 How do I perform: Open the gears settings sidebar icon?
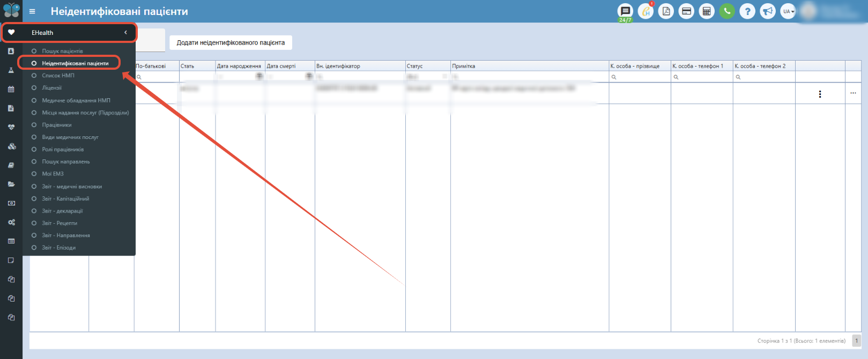coord(11,222)
